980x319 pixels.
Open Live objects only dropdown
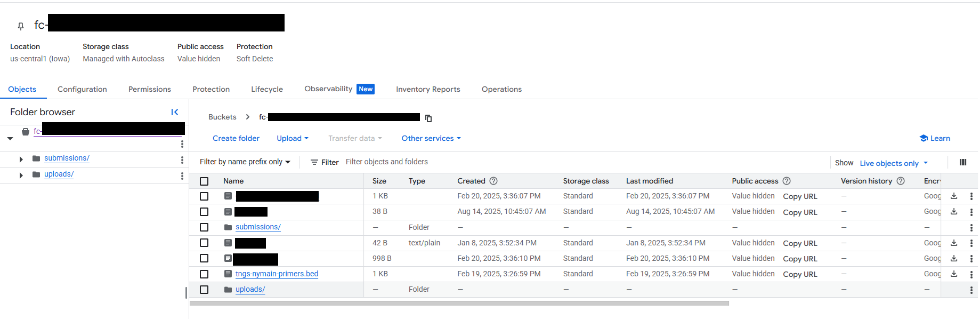[x=894, y=163]
